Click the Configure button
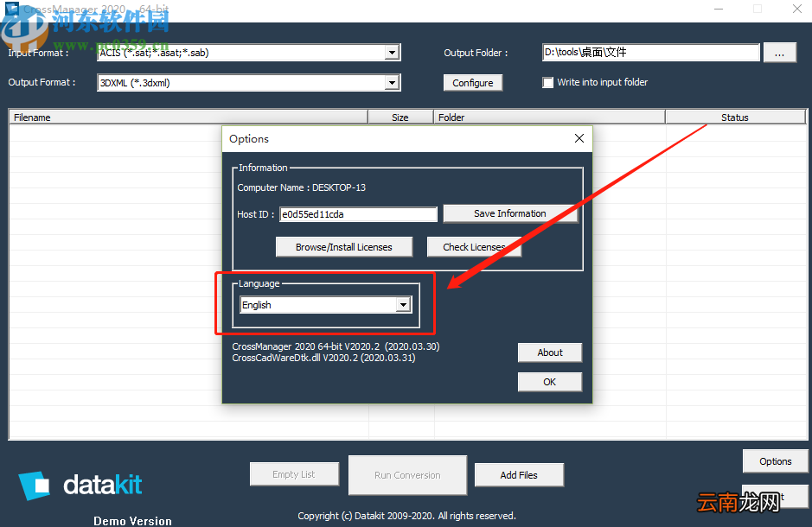 (x=473, y=83)
